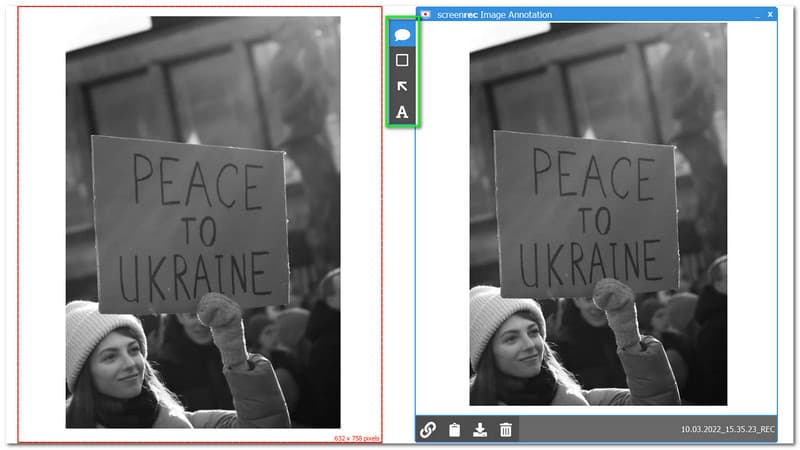
Task: Copy screenshot with the clipboard icon
Action: point(453,430)
